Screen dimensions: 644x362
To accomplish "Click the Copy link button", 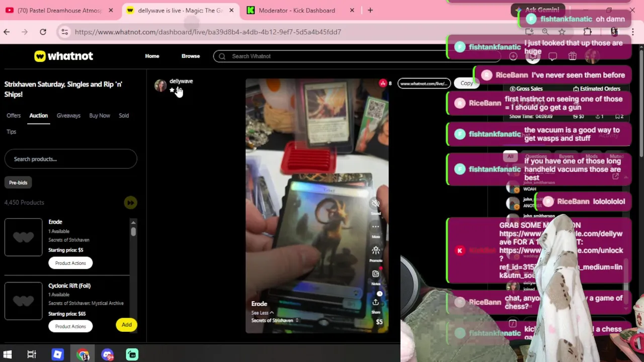I will pos(466,83).
